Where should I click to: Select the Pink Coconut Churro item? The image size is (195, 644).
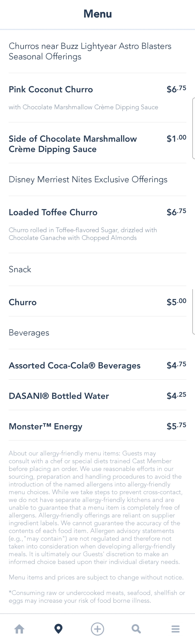coord(51,89)
